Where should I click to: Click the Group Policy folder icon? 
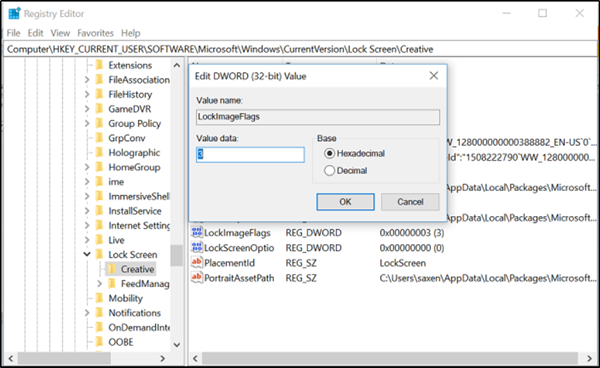click(x=99, y=123)
